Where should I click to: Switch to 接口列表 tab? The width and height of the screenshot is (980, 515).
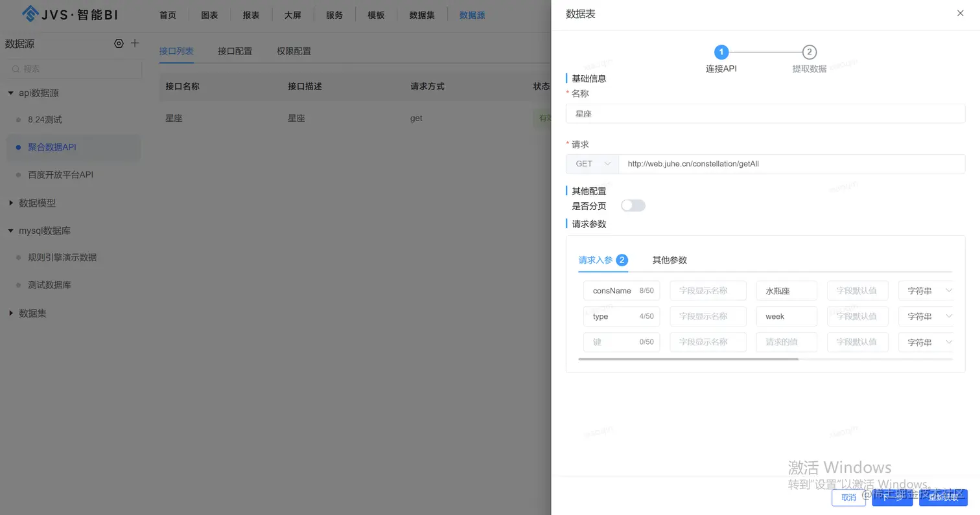point(176,51)
